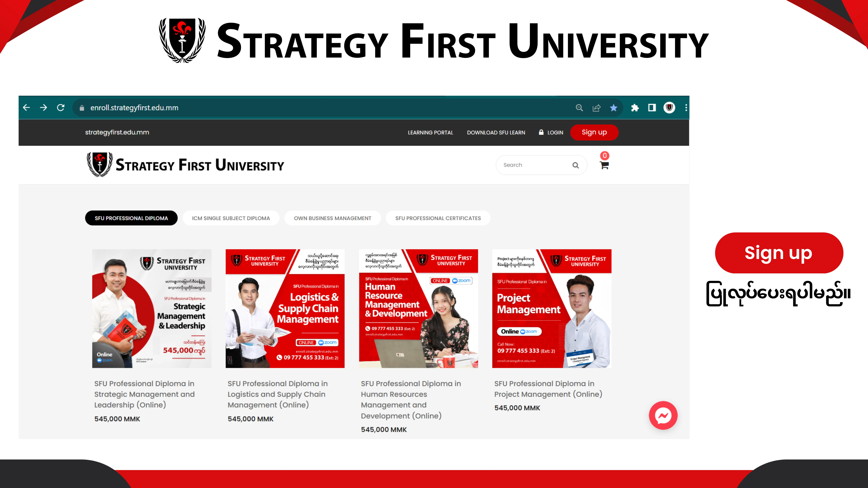Open the browser three-dot menu
The width and height of the screenshot is (868, 488).
tap(686, 108)
